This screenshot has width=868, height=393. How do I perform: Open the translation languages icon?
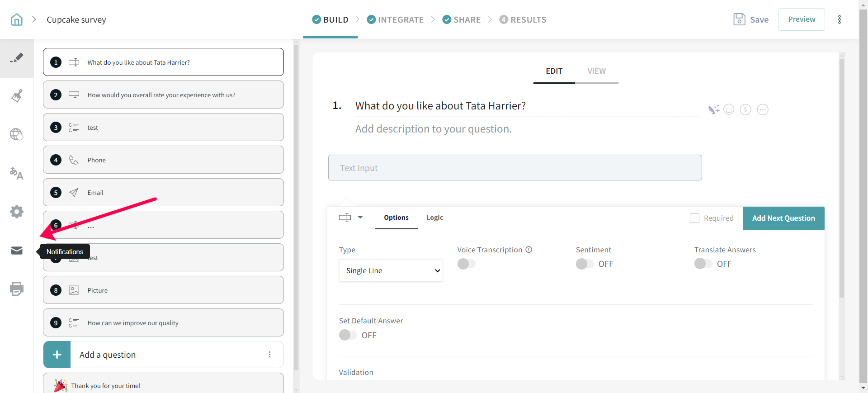pos(17,173)
